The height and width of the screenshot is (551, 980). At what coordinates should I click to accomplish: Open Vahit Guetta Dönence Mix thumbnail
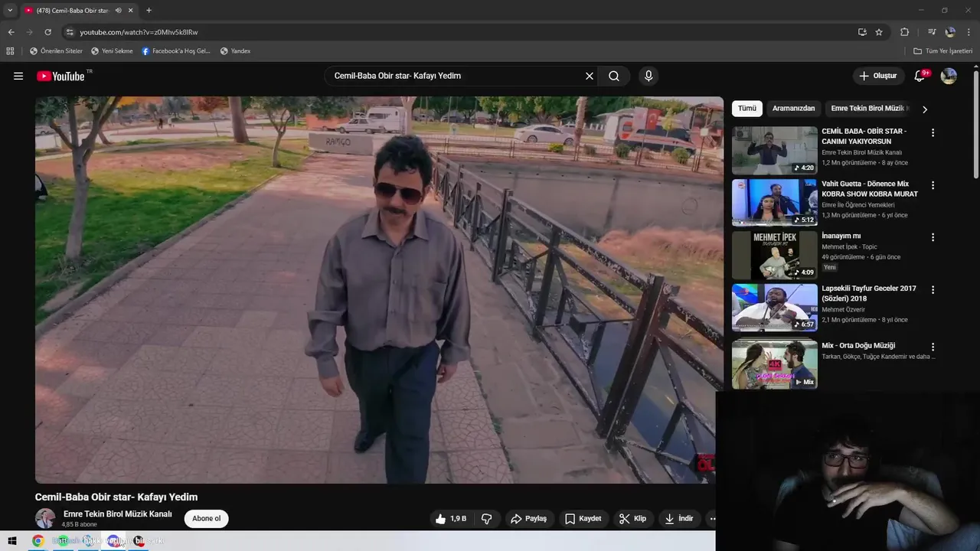775,203
